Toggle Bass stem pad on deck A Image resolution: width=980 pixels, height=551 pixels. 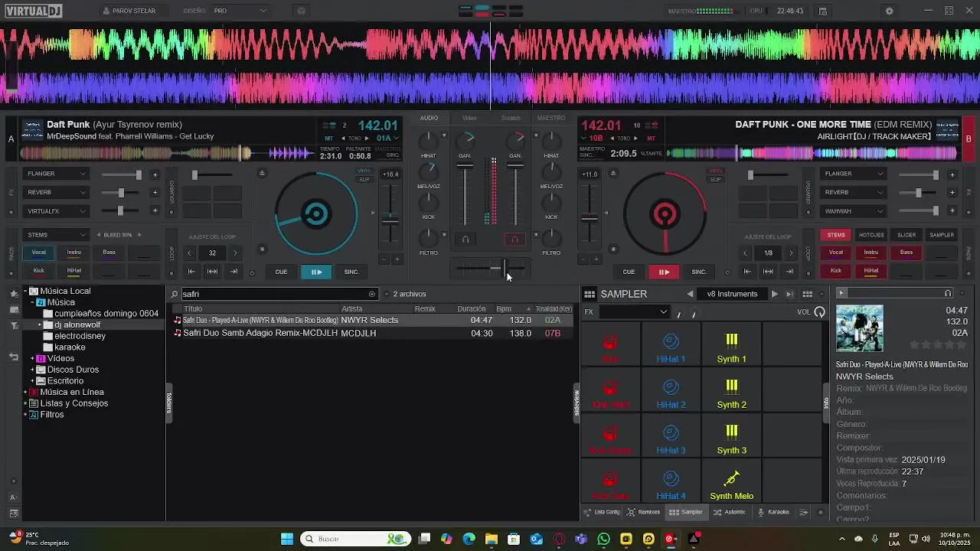tap(109, 253)
